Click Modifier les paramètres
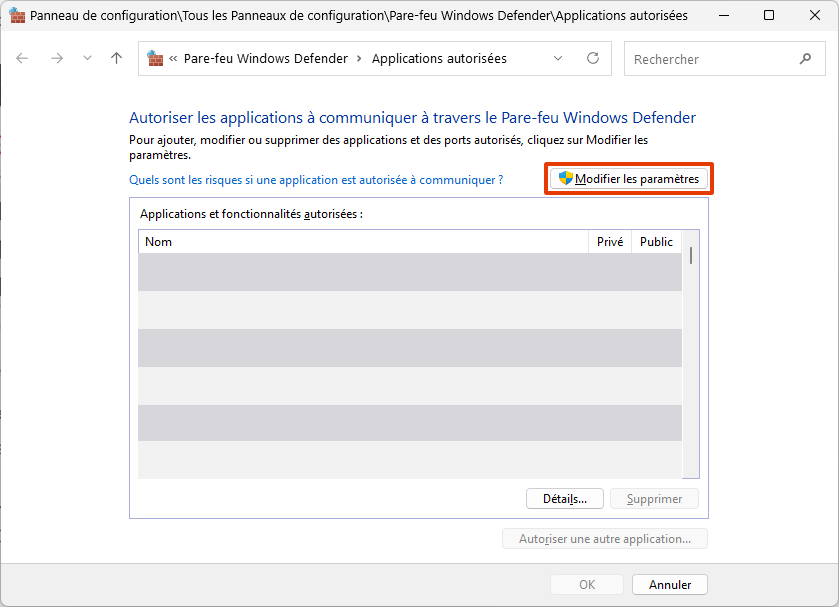Image resolution: width=839 pixels, height=607 pixels. tap(637, 178)
